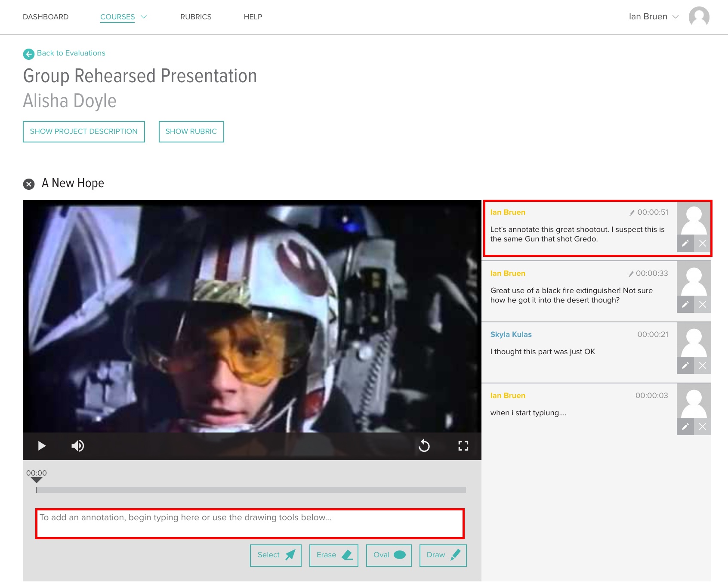Viewport: 728px width, 587px height.
Task: Click the video timeline progress bar
Action: [x=251, y=490]
